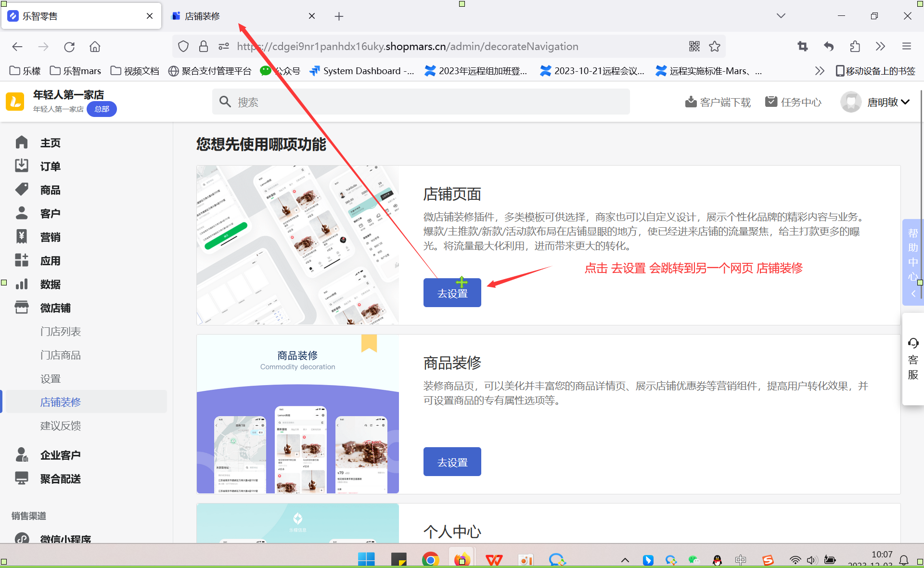Bookmark this page with the star icon
924x568 pixels.
[x=715, y=46]
